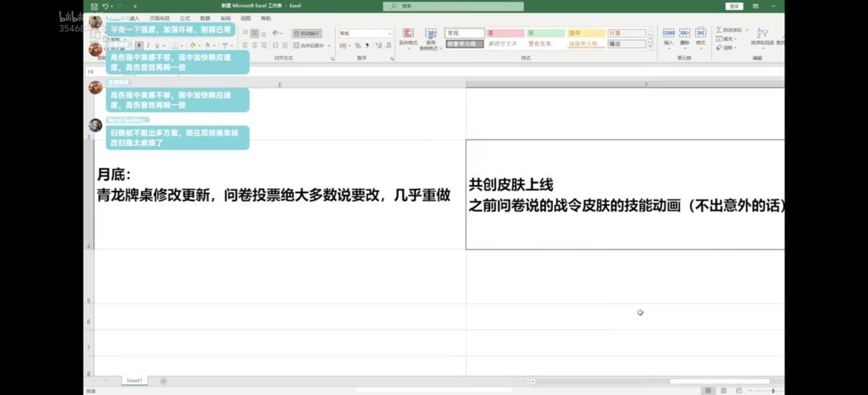Click the Save icon in the title bar
This screenshot has width=868, height=395.
(92, 6)
